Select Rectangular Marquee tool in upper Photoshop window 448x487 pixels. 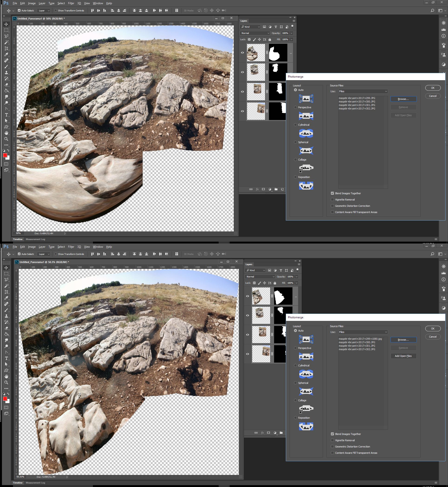point(6,30)
